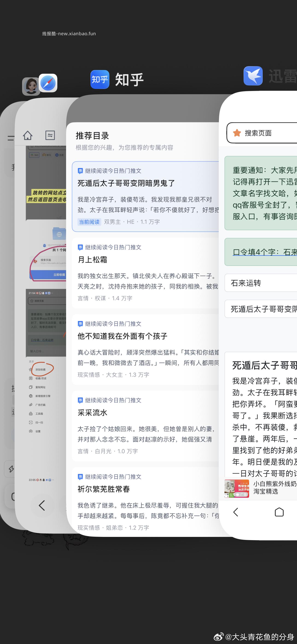Tap tags 言情 · 权谋 · 1.4 万字
Viewport: 297px width, 644px height.
point(105,298)
